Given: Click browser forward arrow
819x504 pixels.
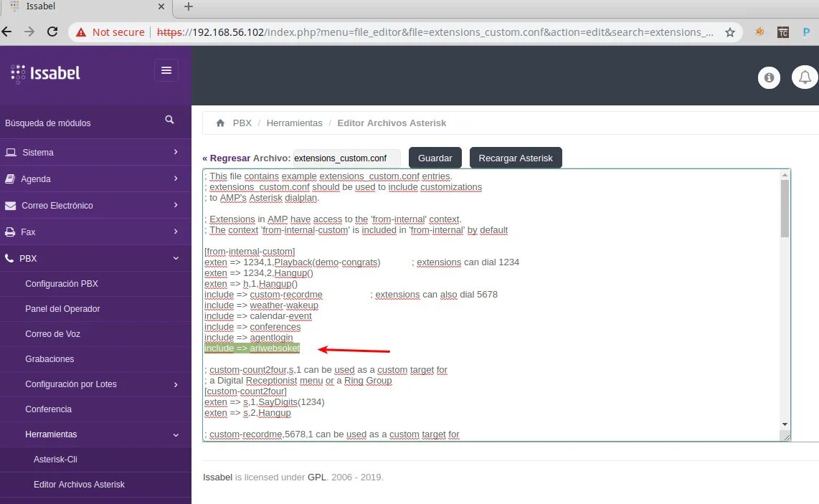Looking at the screenshot, I should click(x=29, y=32).
